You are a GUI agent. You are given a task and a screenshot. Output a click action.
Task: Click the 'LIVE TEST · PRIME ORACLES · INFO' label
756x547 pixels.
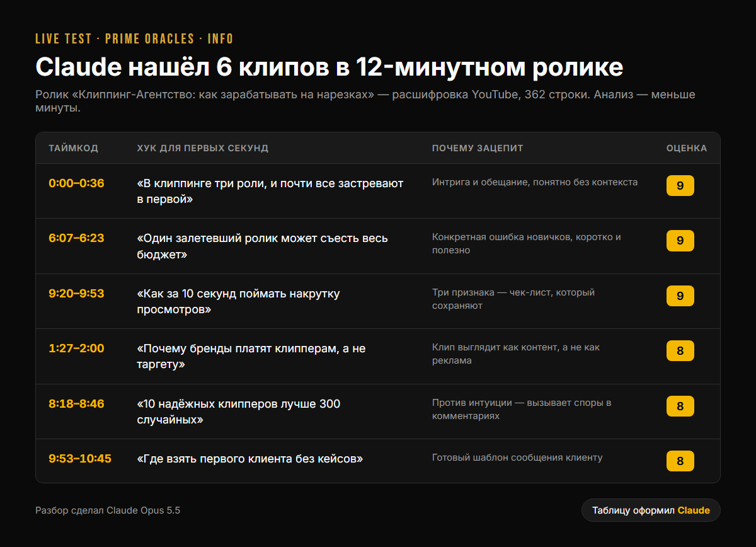[x=134, y=39]
